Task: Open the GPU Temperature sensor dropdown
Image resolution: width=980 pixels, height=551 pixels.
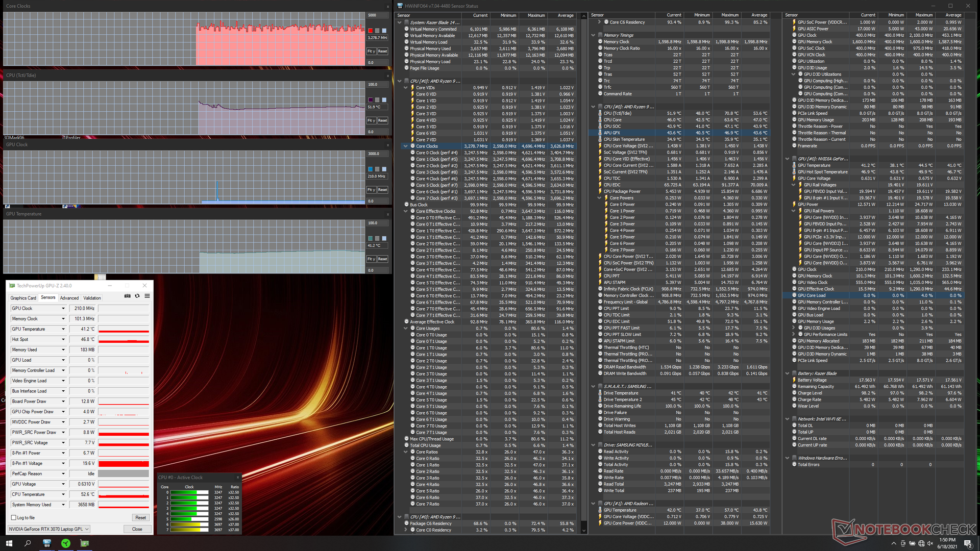Action: [63, 329]
